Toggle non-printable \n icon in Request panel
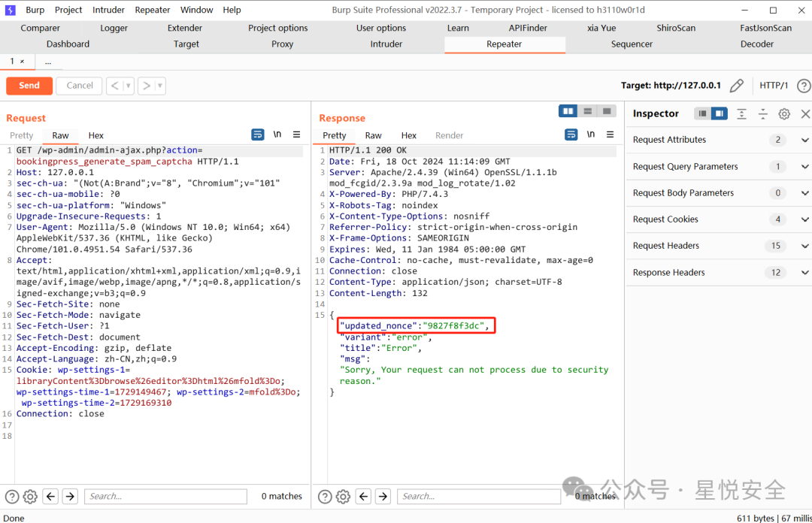 277,135
